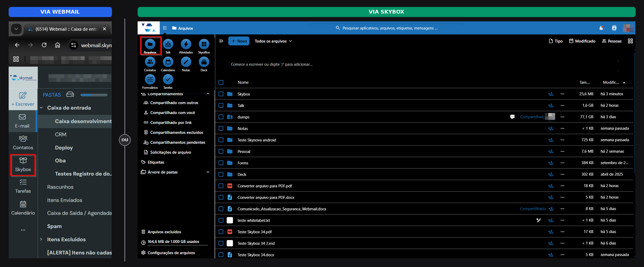Toggle the files navigation sidebar
This screenshot has height=267, width=644.
[x=221, y=41]
